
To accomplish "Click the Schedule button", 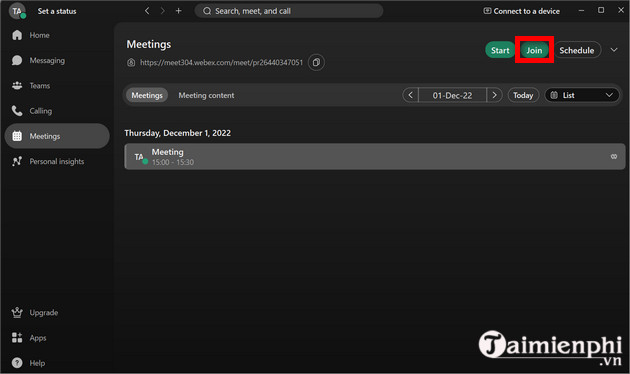I will (x=577, y=50).
